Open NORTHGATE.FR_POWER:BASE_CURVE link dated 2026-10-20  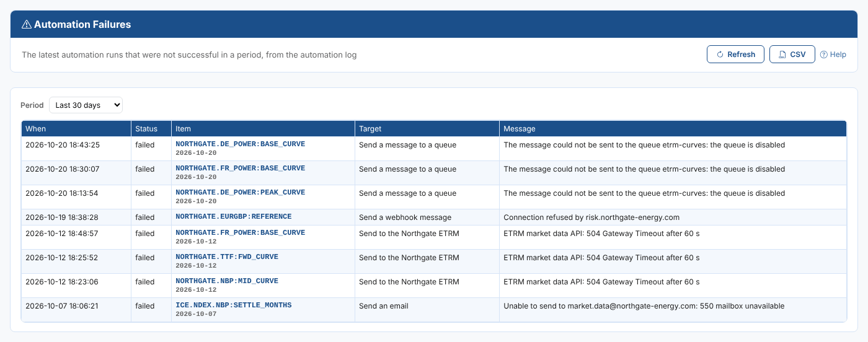coord(240,168)
